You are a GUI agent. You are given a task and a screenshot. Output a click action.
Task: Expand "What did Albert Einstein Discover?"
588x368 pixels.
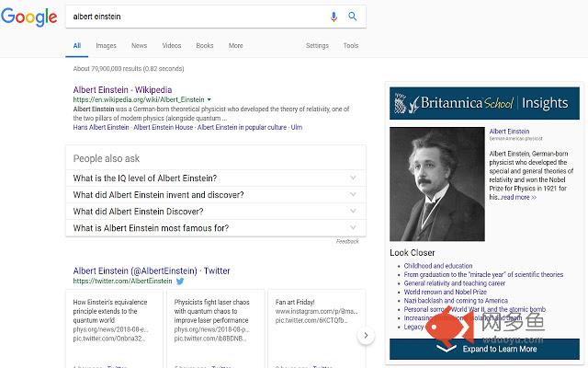tap(216, 211)
